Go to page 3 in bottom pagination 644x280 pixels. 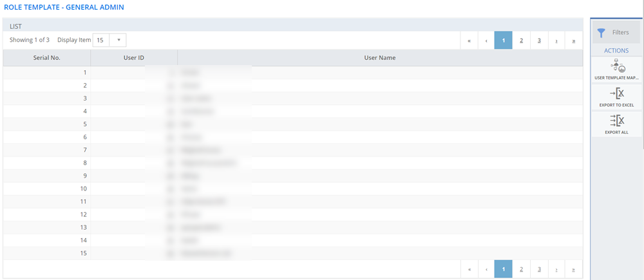click(539, 269)
